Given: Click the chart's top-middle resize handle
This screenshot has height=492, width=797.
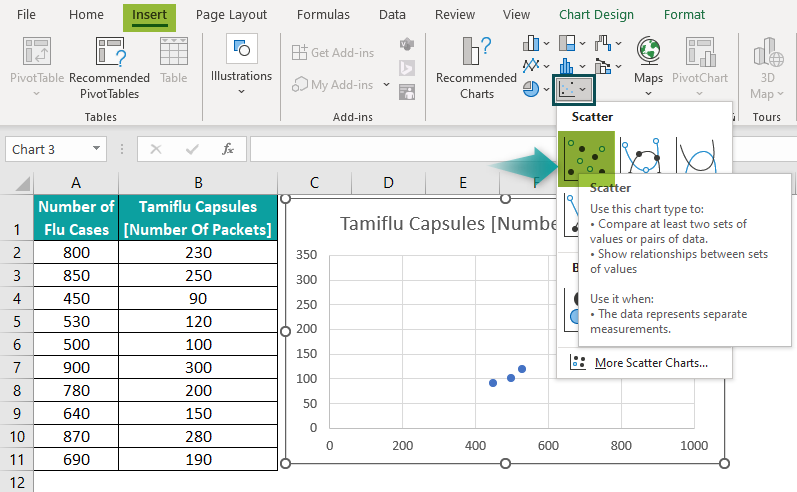Looking at the screenshot, I should [x=505, y=199].
